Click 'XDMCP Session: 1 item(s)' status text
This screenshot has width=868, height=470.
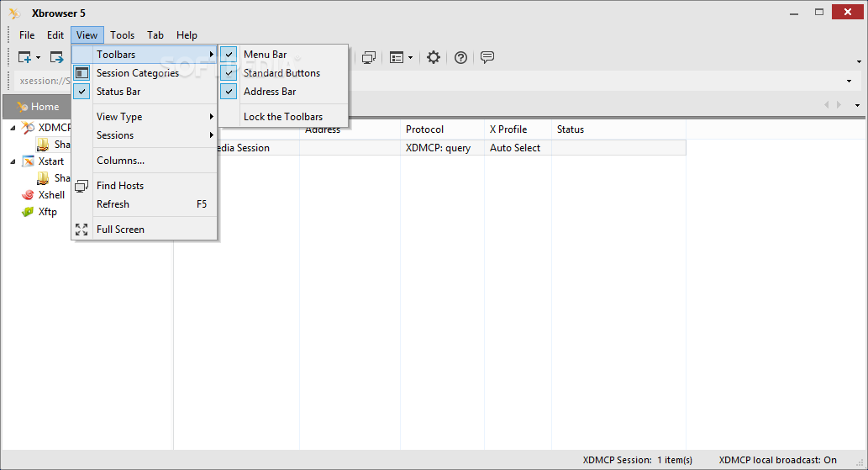click(x=637, y=460)
